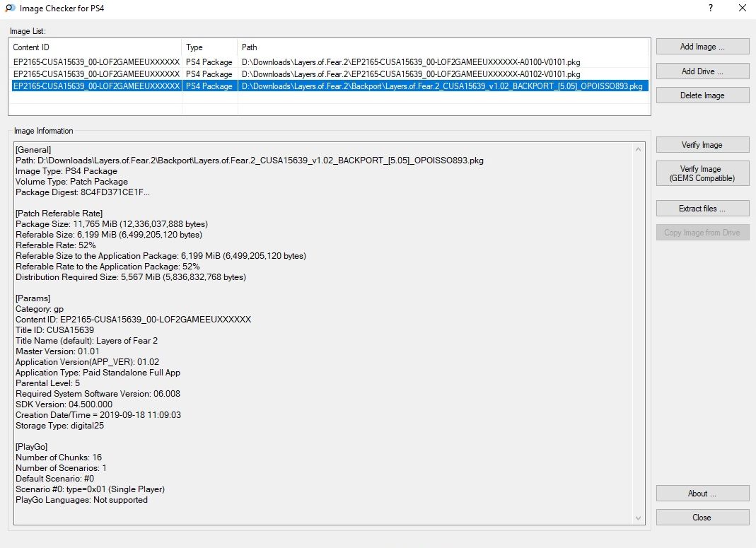Click the Scenario #0: type=0x01 line
Screen dimensions: 756x548
point(90,489)
